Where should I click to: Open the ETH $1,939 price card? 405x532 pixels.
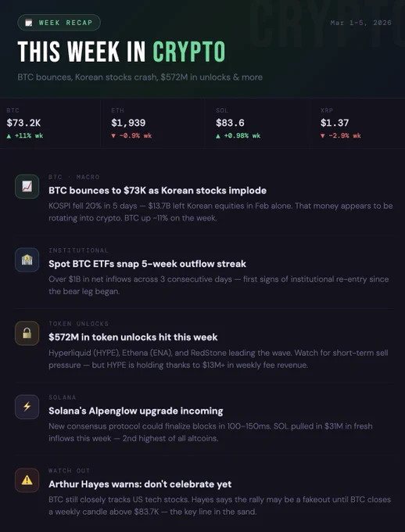point(153,123)
